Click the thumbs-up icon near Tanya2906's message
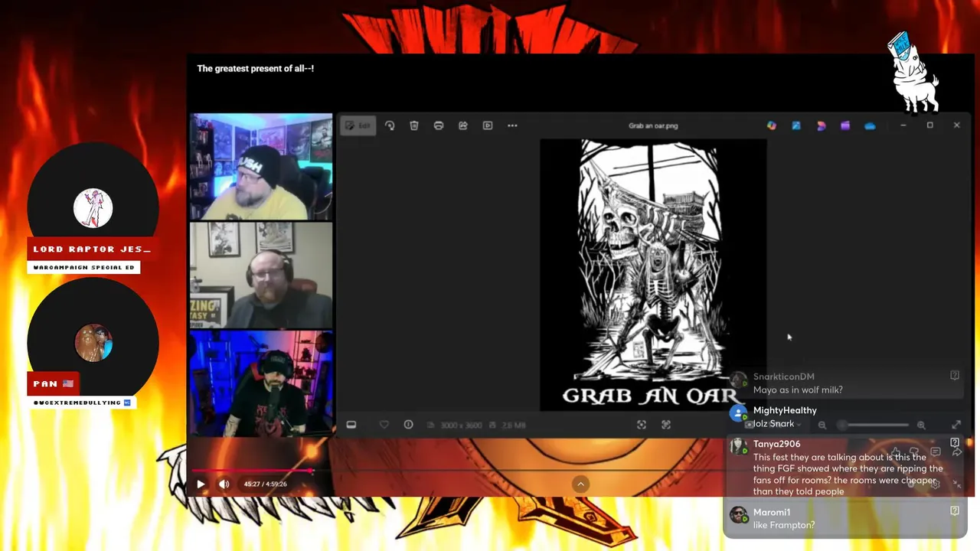The width and height of the screenshot is (980, 551). 895,452
